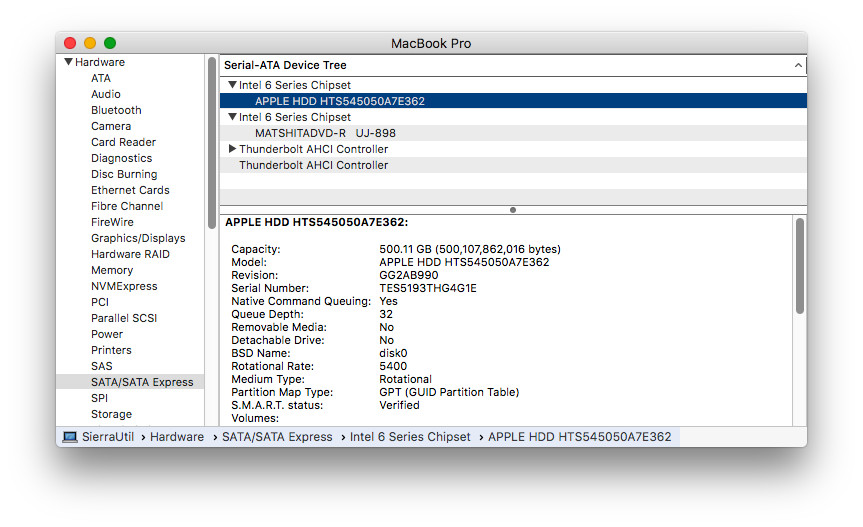The image size is (863, 527).
Task: Click the Queue Depth value 32
Action: pyautogui.click(x=386, y=314)
